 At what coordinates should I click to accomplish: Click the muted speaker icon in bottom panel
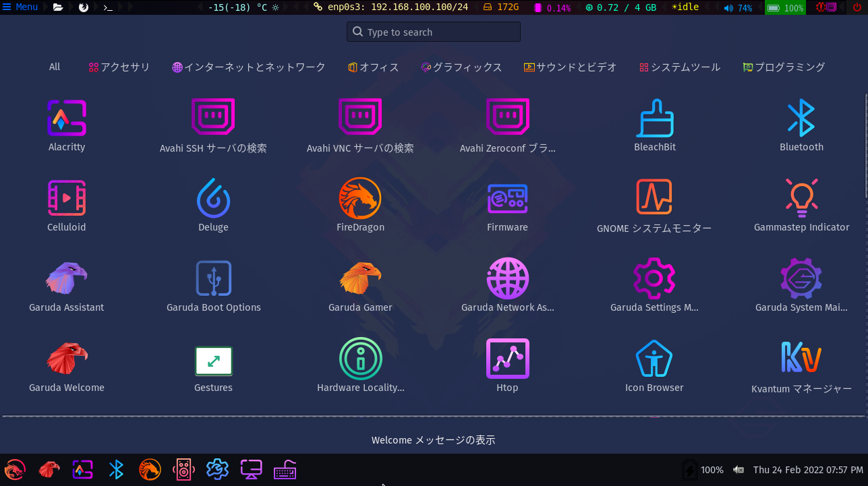(739, 470)
